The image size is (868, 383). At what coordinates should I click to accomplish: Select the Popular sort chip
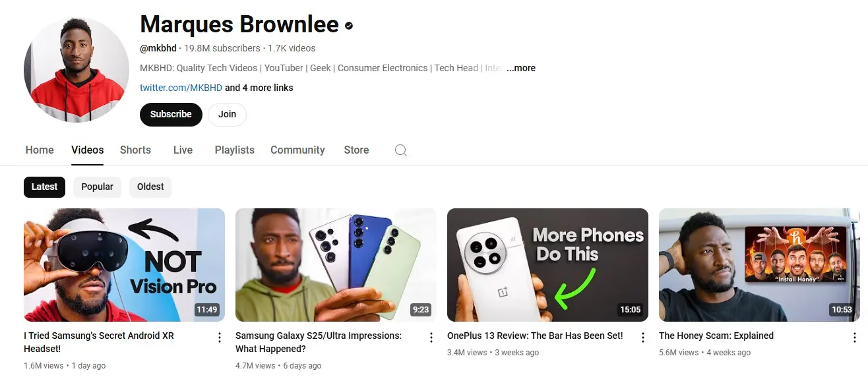point(97,187)
